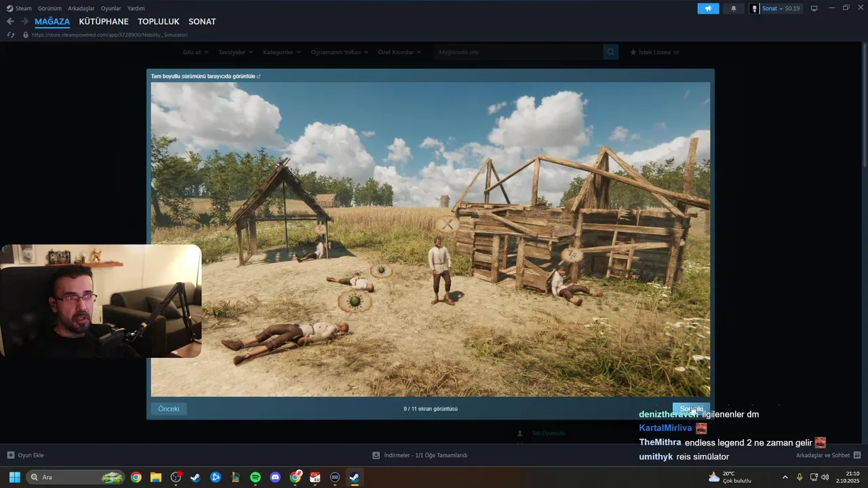Viewport: 868px width, 488px height.
Task: Open File Explorer from the taskbar
Action: pyautogui.click(x=156, y=477)
